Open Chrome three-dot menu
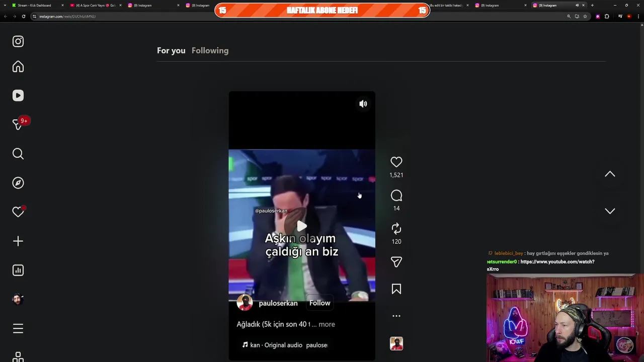 click(x=638, y=16)
